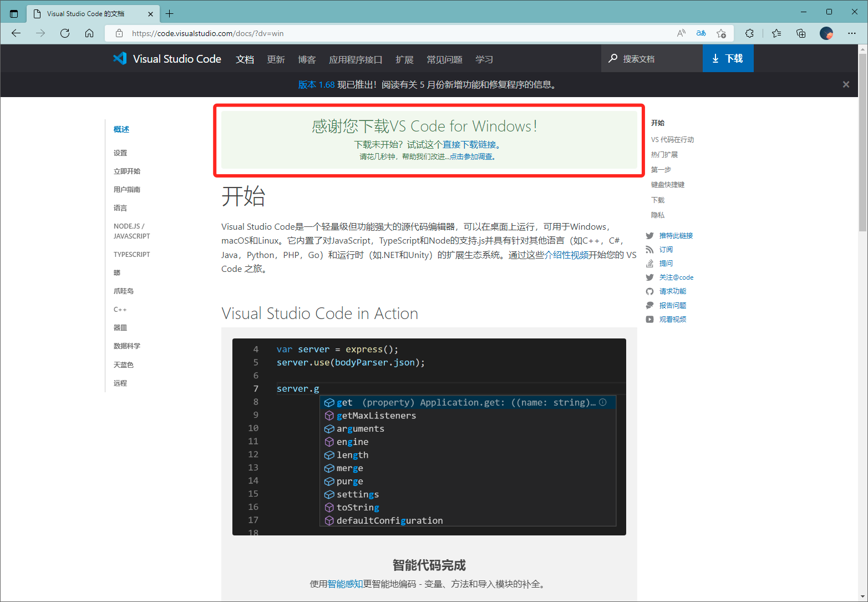Open the 常见问题 navigation item

pyautogui.click(x=444, y=59)
